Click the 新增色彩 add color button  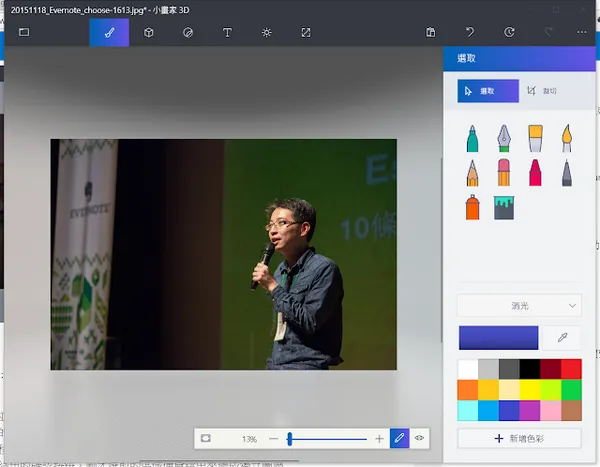519,438
